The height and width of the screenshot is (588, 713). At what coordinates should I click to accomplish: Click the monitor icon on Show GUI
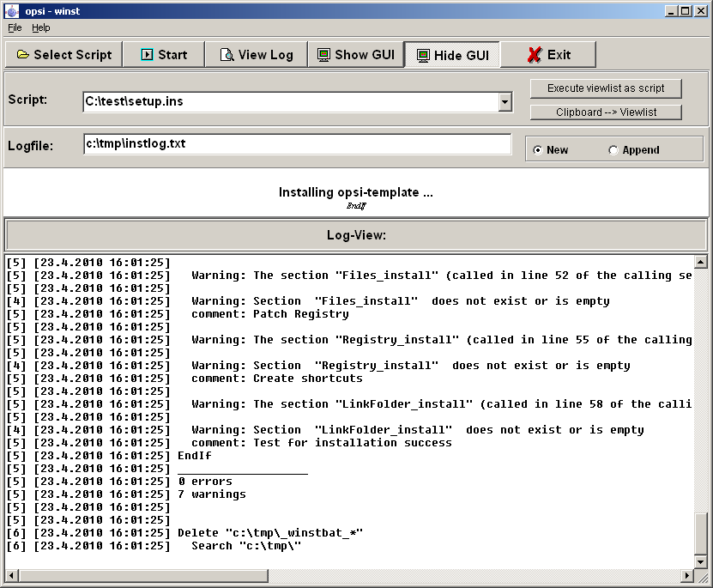[323, 55]
